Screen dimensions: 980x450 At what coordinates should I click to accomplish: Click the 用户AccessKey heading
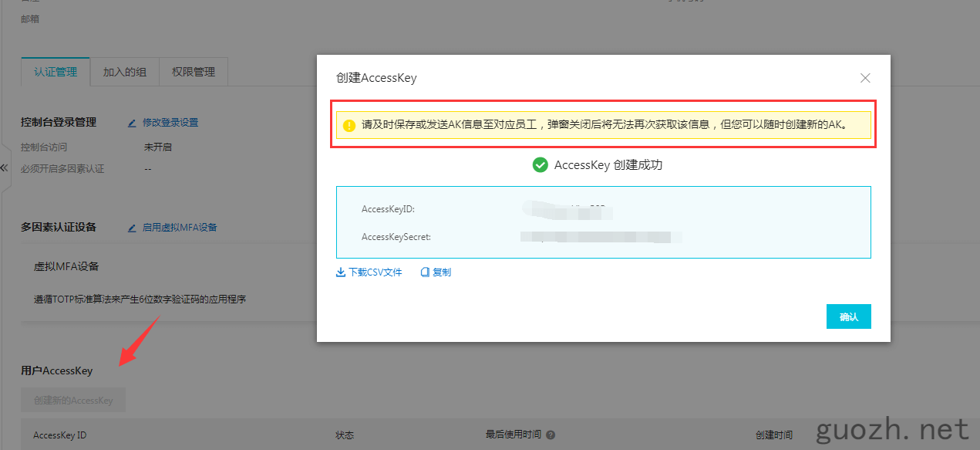[x=56, y=370]
